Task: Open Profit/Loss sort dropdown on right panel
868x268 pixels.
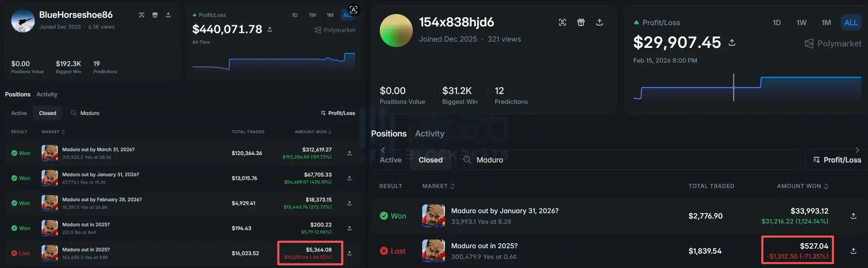Action: [837, 160]
